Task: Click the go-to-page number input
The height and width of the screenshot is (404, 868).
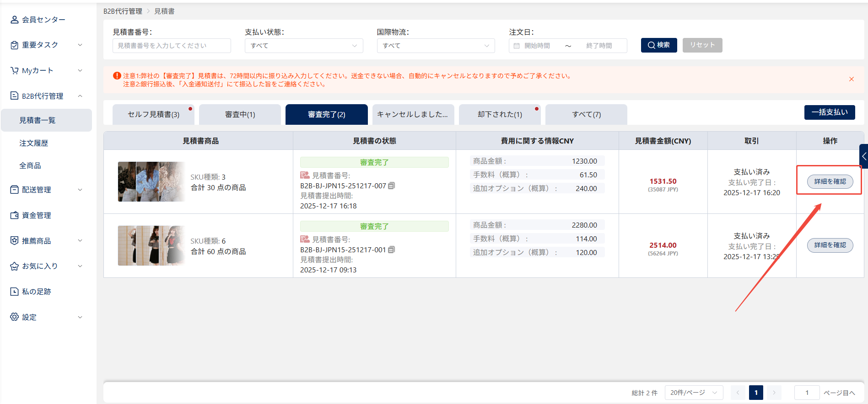Action: (x=807, y=393)
